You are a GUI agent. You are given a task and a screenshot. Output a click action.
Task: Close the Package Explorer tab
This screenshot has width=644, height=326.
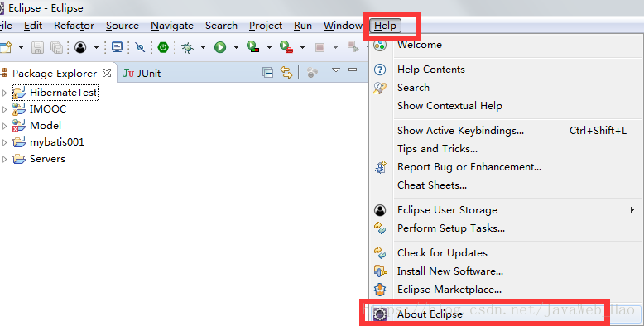(107, 73)
